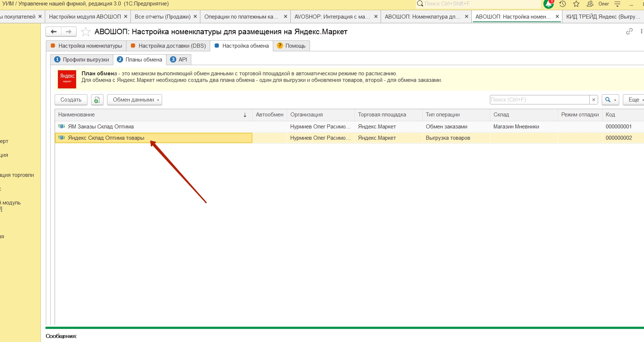Open the magnifier search options dropdown

pyautogui.click(x=610, y=100)
